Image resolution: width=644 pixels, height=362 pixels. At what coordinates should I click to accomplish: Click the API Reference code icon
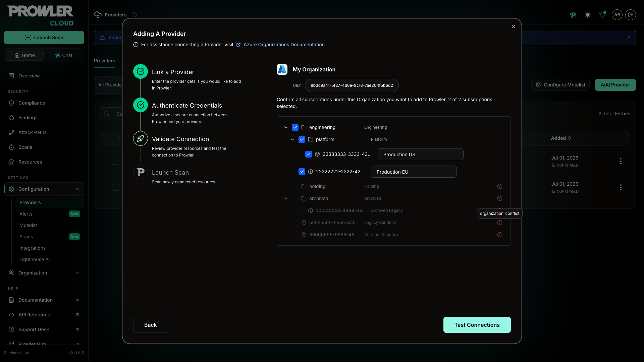[x=11, y=315]
